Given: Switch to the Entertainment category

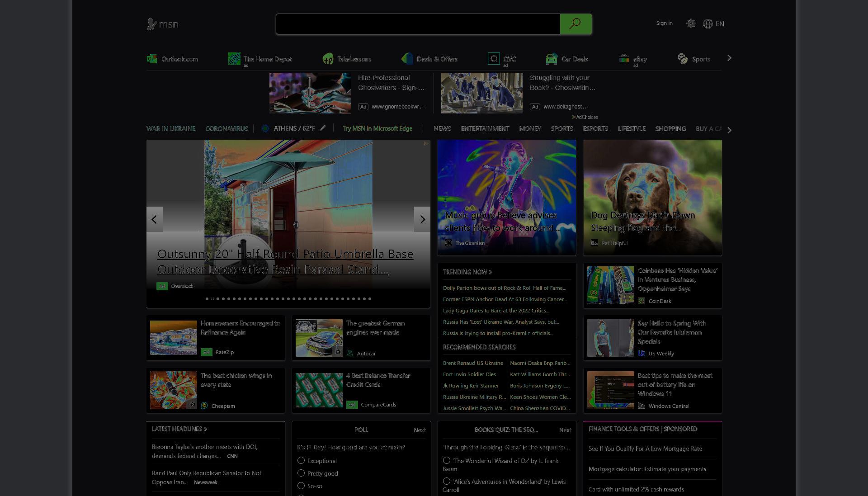Looking at the screenshot, I should pos(485,129).
